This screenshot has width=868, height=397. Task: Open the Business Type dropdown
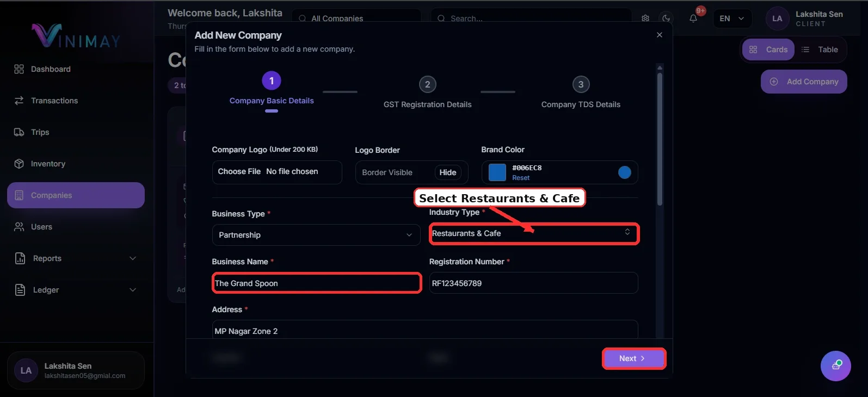click(x=316, y=235)
